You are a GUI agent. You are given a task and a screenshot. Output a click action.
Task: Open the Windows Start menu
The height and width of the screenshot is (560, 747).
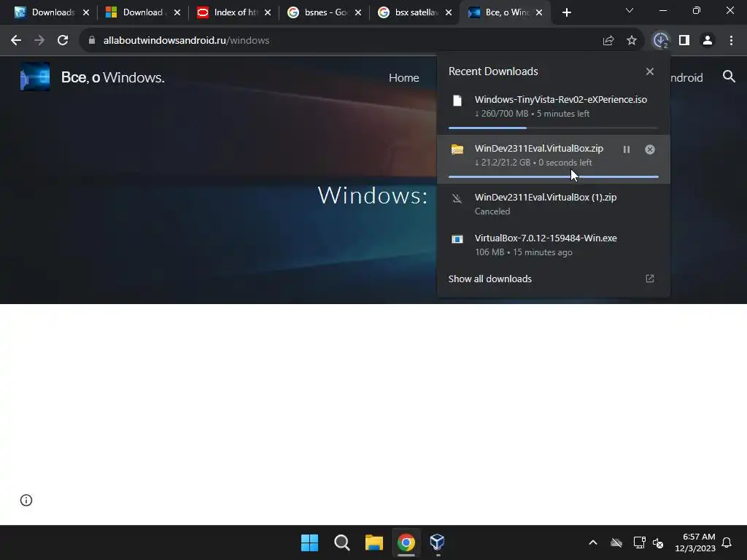point(309,542)
